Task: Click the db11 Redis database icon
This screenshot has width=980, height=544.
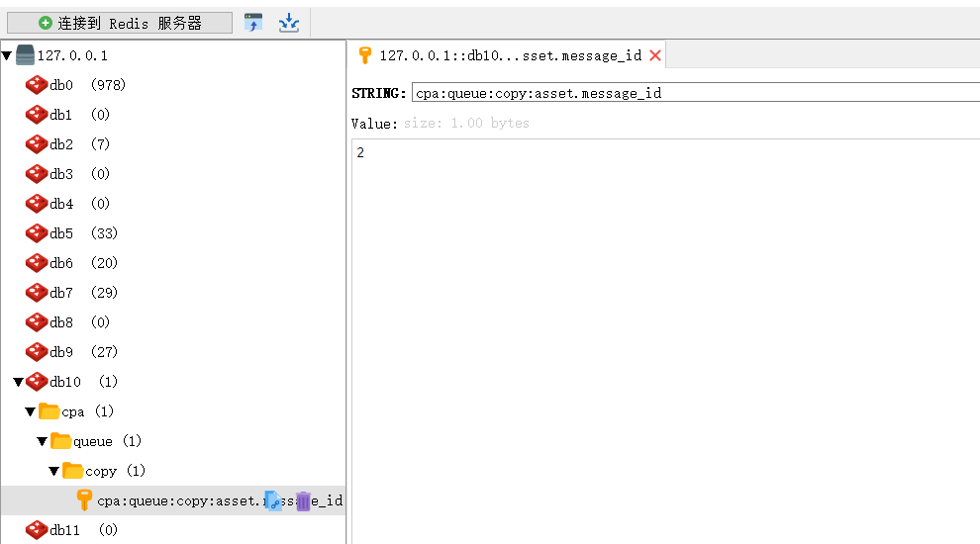Action: [37, 529]
